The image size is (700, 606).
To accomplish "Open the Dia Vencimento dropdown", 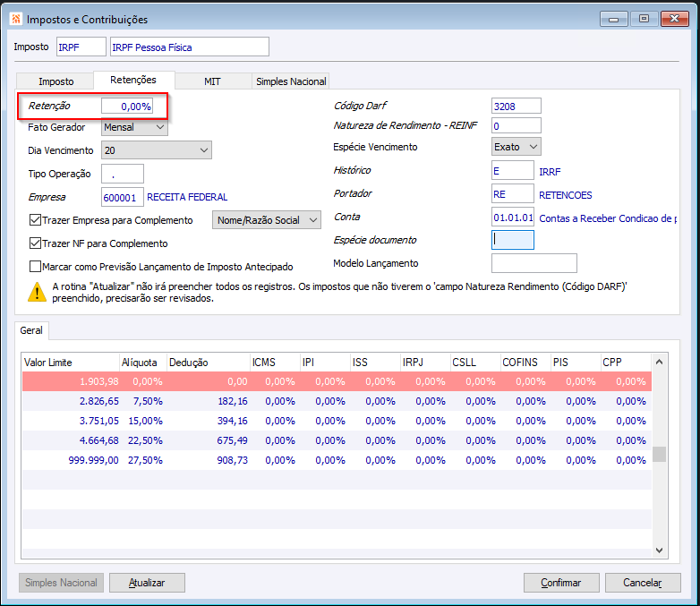I will (157, 150).
